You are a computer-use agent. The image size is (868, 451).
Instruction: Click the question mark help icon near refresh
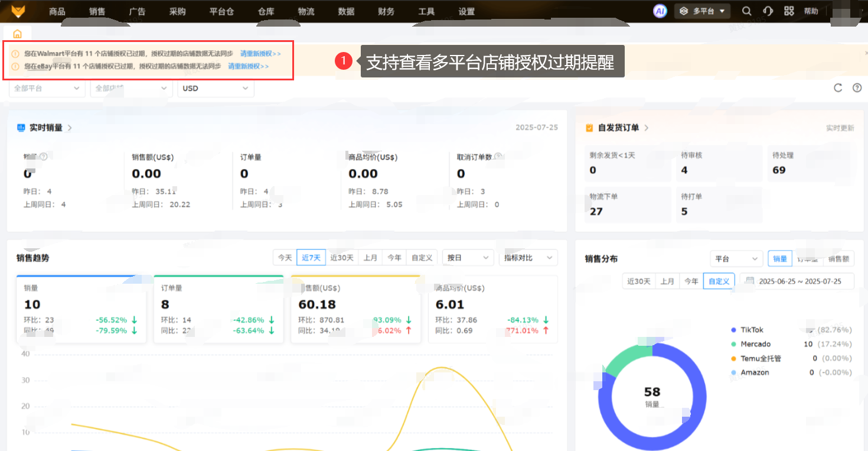pos(857,88)
